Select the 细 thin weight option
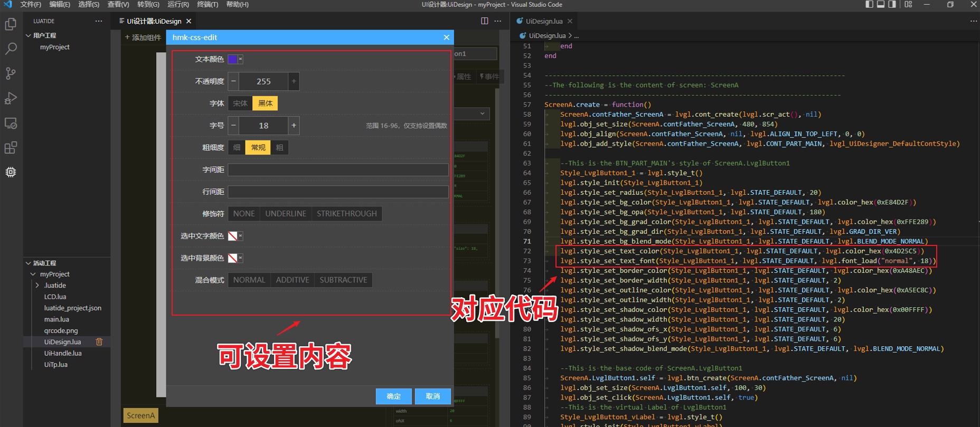 pos(237,147)
